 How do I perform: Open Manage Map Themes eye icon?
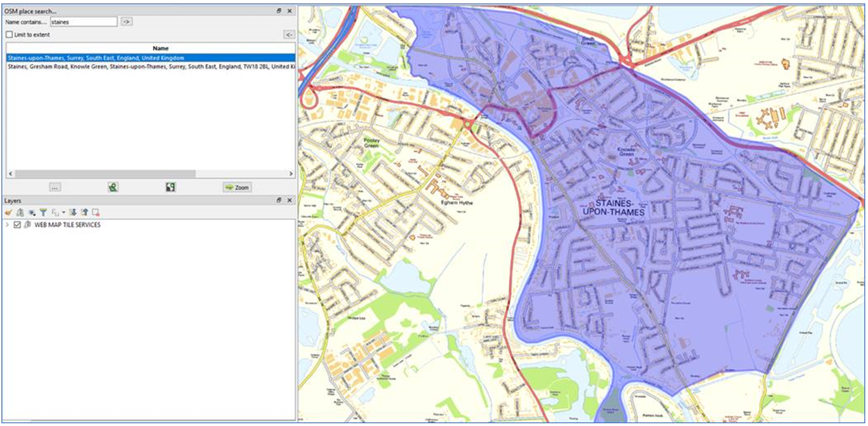pyautogui.click(x=32, y=213)
